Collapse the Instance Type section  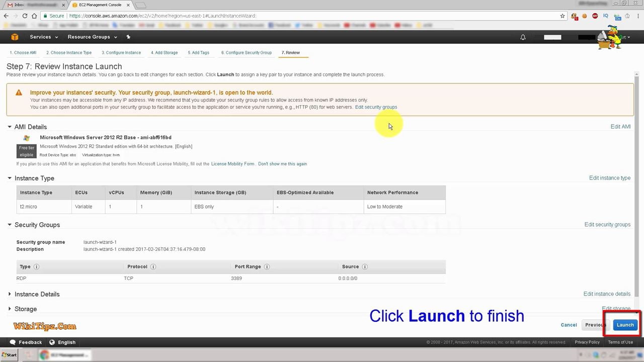10,178
